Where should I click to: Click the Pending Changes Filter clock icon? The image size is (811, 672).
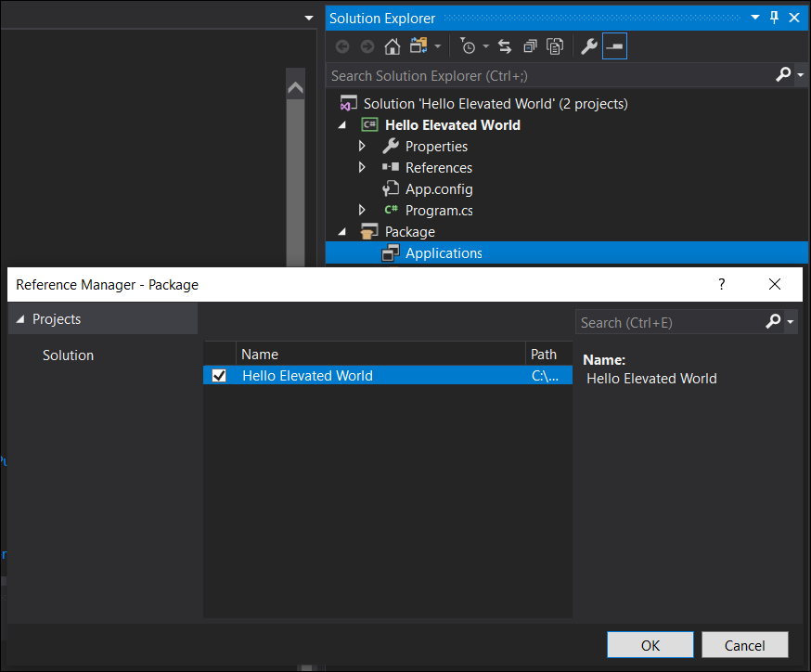coord(468,46)
